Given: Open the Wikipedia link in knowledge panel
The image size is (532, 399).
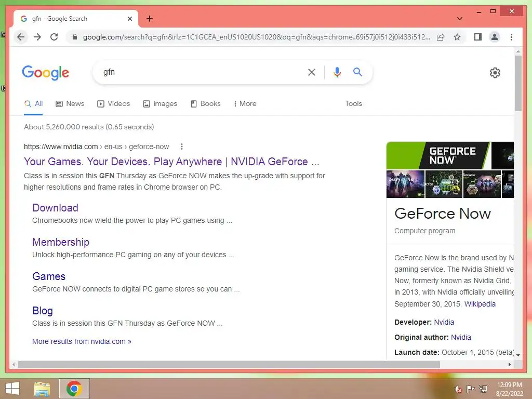Looking at the screenshot, I should [x=480, y=303].
